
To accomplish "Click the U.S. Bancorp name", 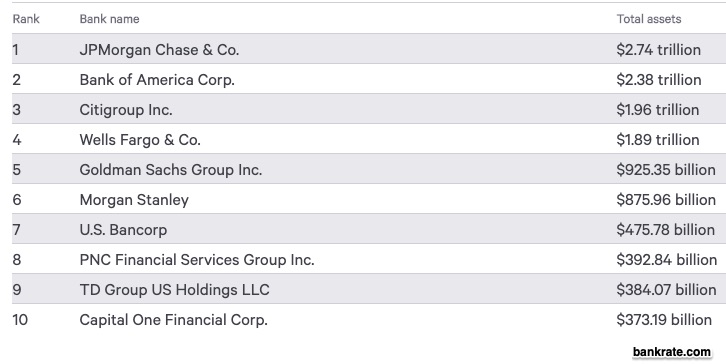I will [x=123, y=230].
